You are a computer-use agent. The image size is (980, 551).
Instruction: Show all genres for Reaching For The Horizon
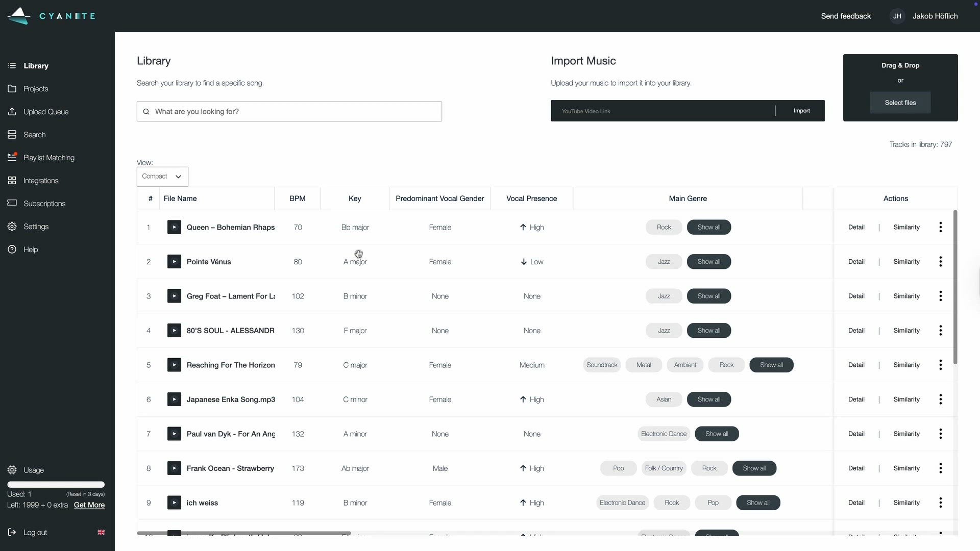point(771,365)
